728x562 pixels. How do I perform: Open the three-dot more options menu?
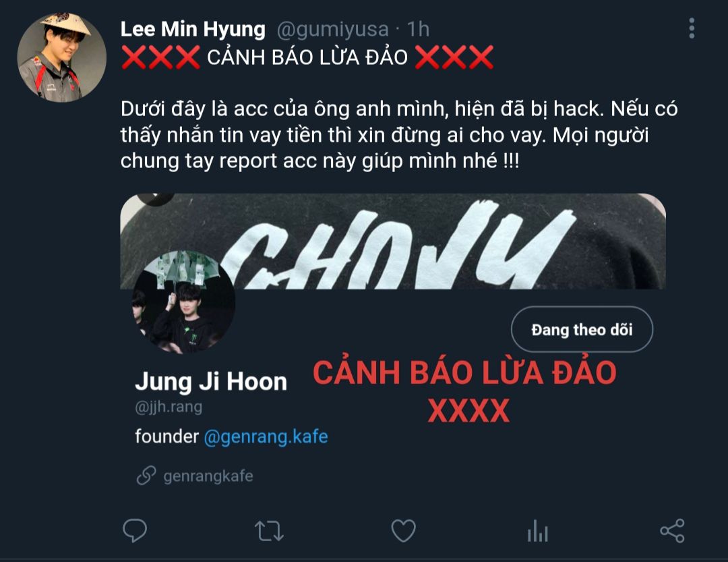point(692,28)
